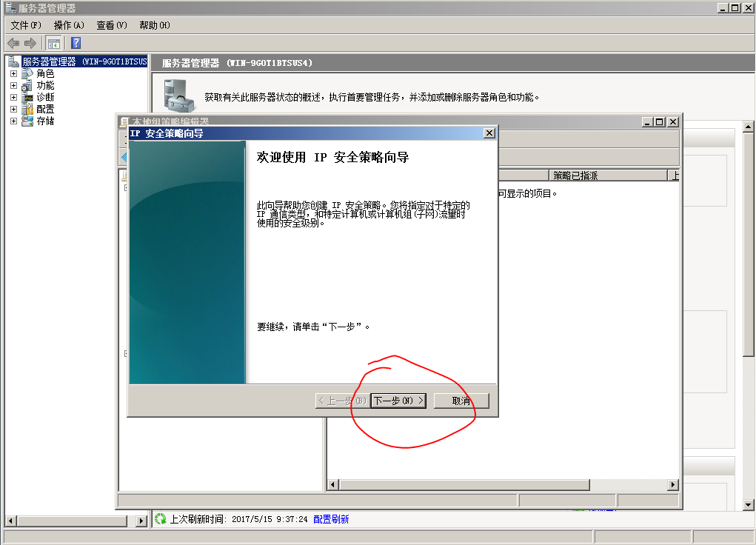Open the 帮助(H) menu
Screen dimensions: 756x545
pyautogui.click(x=155, y=25)
